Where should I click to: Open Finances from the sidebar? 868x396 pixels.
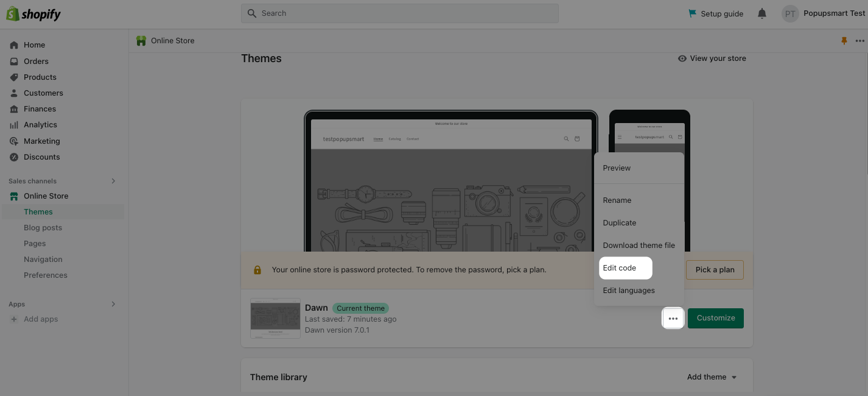coord(13,108)
